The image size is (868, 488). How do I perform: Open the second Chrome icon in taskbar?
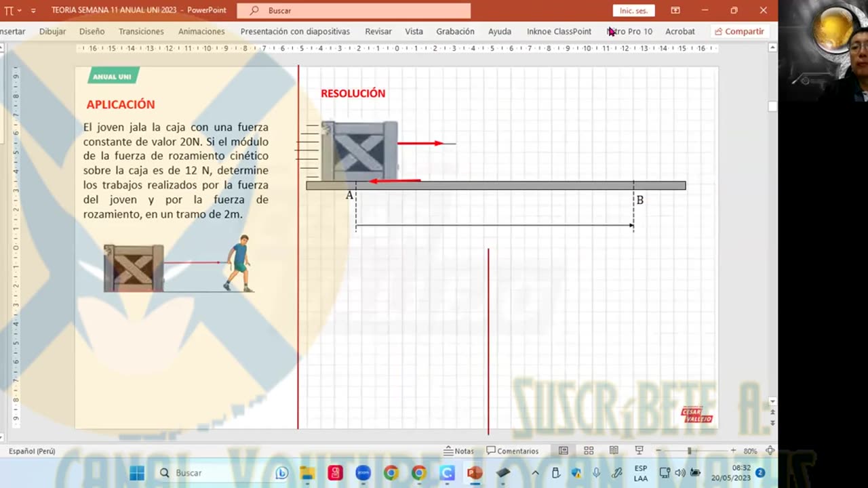point(418,472)
